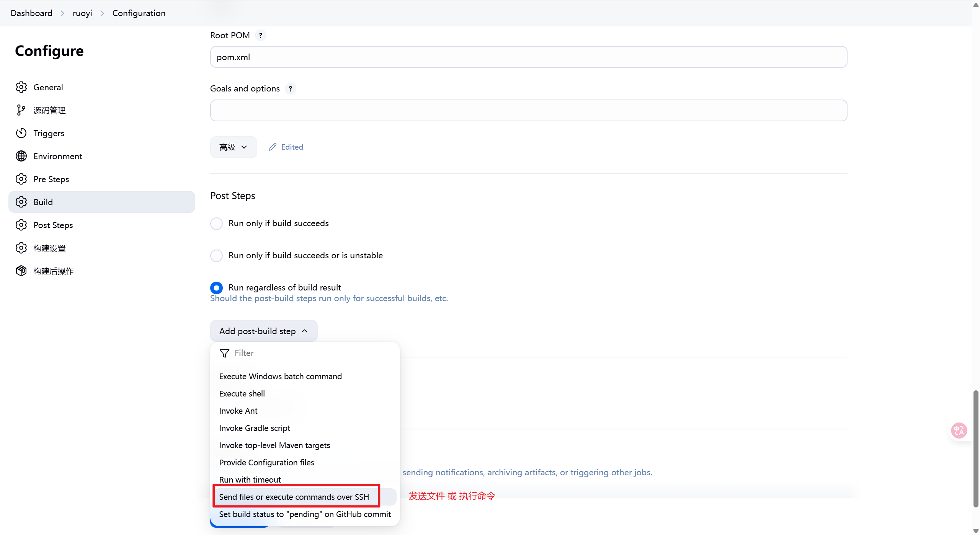Image resolution: width=980 pixels, height=535 pixels.
Task: Click the Environment globe icon
Action: click(21, 156)
